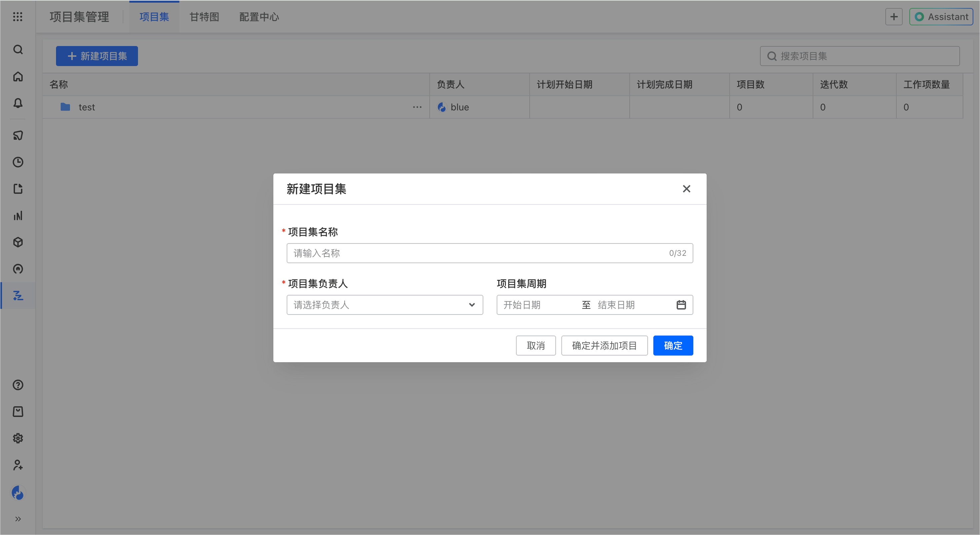The width and height of the screenshot is (980, 535).
Task: Open the app grid launcher icon
Action: (17, 17)
